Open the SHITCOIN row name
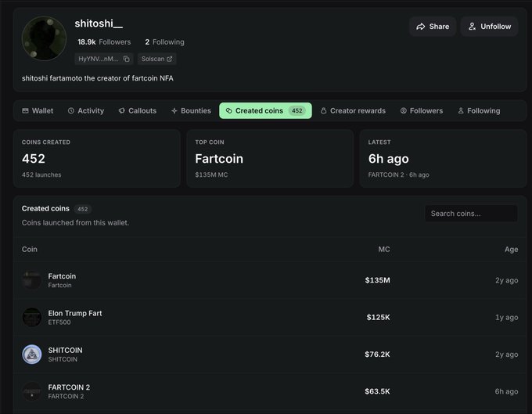Screen dimensions: 532x414 (65, 350)
